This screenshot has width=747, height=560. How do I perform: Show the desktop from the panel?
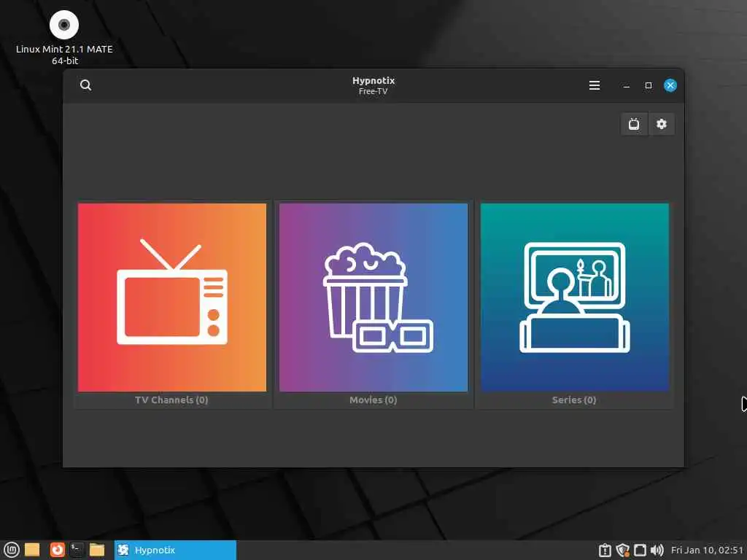click(x=32, y=550)
